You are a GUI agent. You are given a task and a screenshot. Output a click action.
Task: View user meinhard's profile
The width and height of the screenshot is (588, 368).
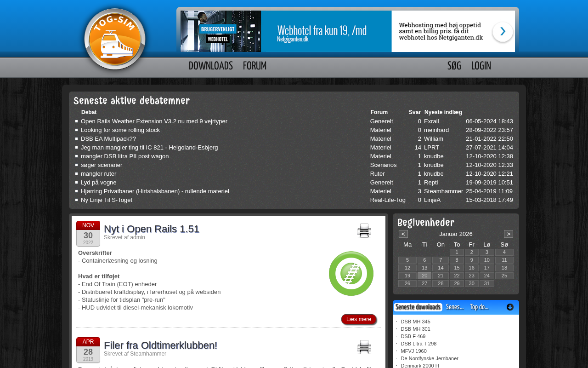(436, 130)
